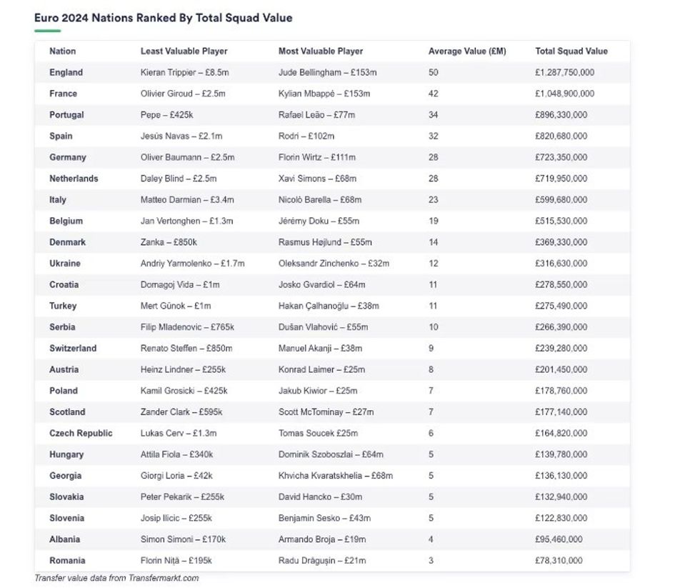Select the Portugal nation cell
The image size is (700, 588).
pos(66,115)
